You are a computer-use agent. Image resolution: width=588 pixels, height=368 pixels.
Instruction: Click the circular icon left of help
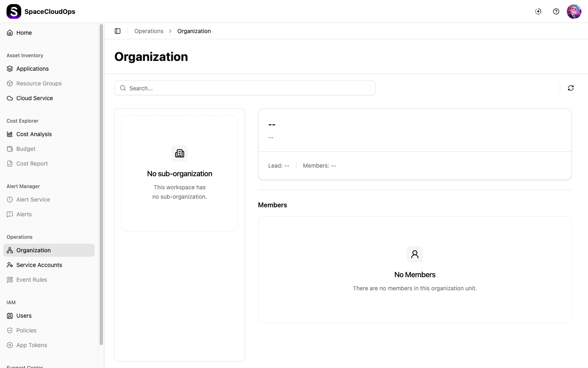pyautogui.click(x=538, y=11)
